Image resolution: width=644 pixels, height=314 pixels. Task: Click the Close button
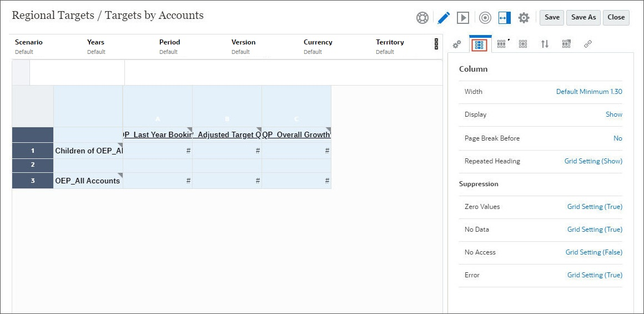[x=616, y=17]
